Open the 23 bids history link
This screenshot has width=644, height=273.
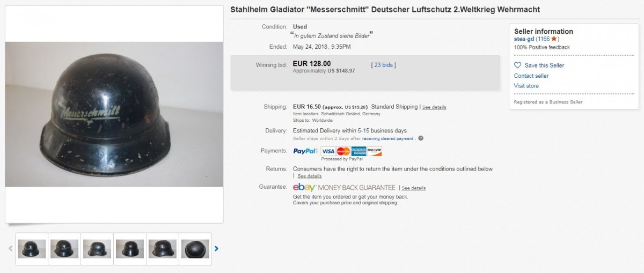[x=384, y=65]
